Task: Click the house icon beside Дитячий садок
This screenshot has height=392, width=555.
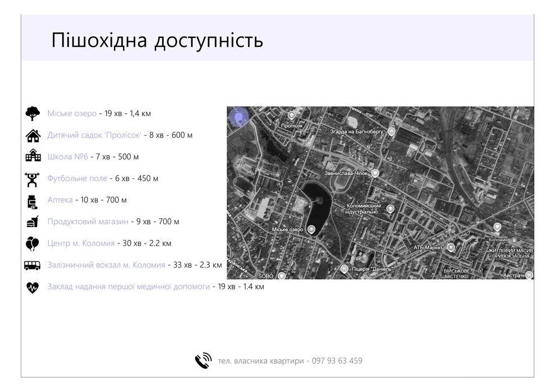Action: coord(33,135)
